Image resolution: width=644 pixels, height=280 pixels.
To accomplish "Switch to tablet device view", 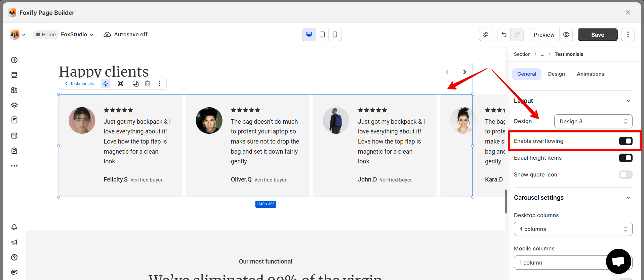I will coord(322,35).
